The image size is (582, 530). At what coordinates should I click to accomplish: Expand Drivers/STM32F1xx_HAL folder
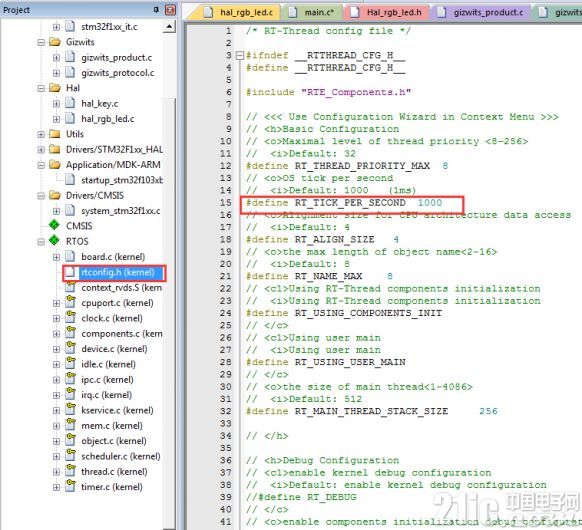[x=41, y=150]
